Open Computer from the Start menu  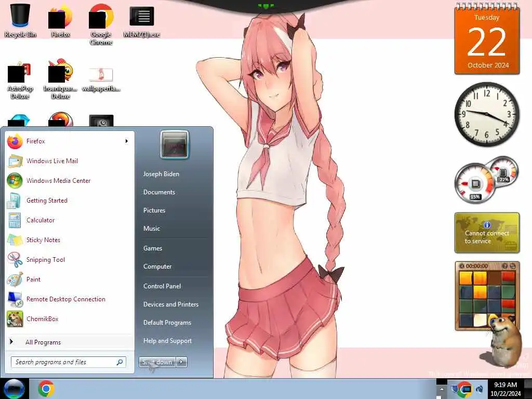pos(157,267)
